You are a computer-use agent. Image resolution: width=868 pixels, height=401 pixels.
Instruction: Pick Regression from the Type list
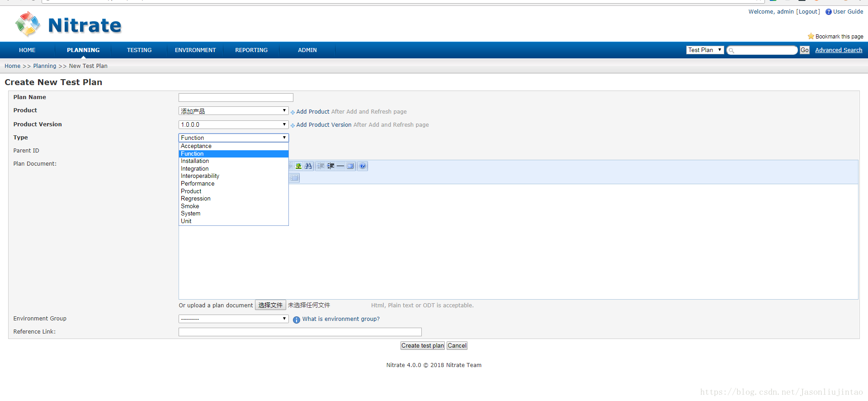[x=233, y=199]
